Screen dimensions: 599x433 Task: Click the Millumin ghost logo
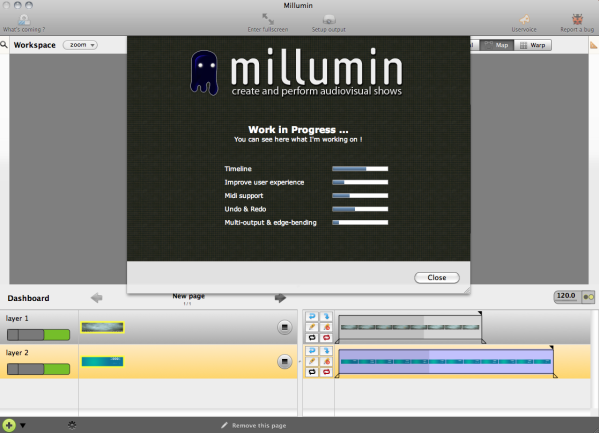click(x=204, y=73)
